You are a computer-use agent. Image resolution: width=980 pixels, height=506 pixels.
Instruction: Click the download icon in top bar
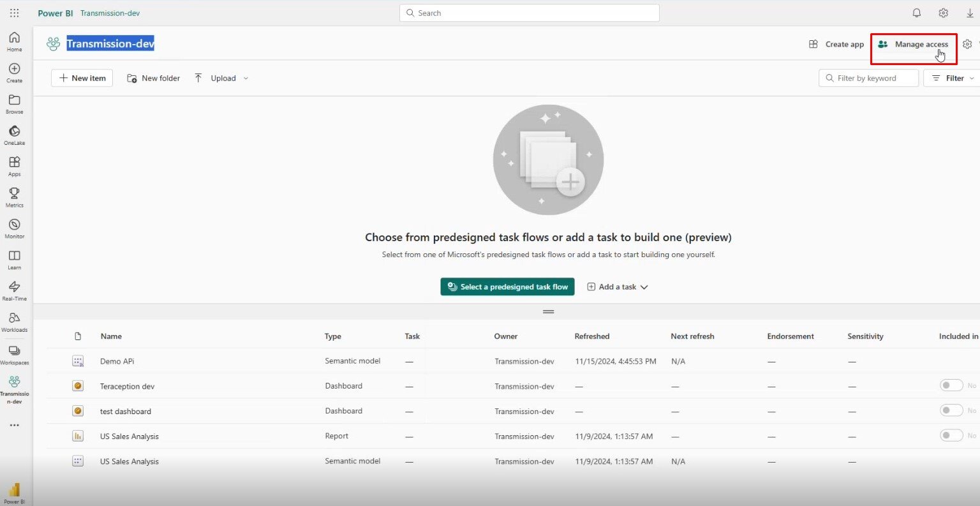pyautogui.click(x=970, y=13)
